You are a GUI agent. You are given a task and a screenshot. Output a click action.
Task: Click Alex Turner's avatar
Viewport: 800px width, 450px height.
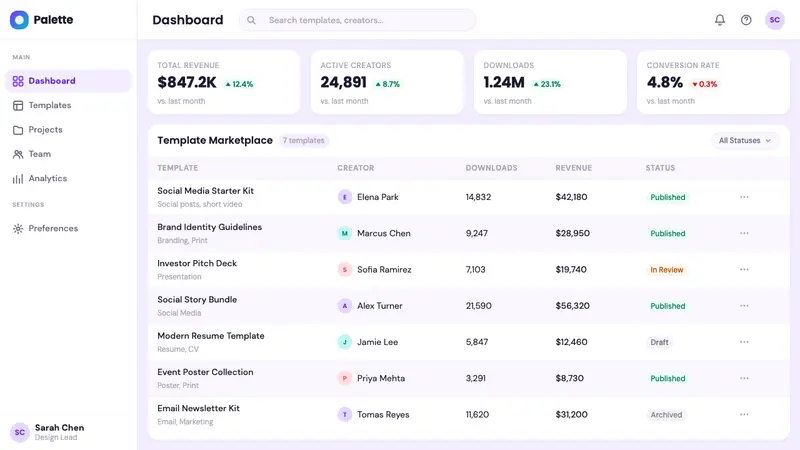click(x=345, y=306)
